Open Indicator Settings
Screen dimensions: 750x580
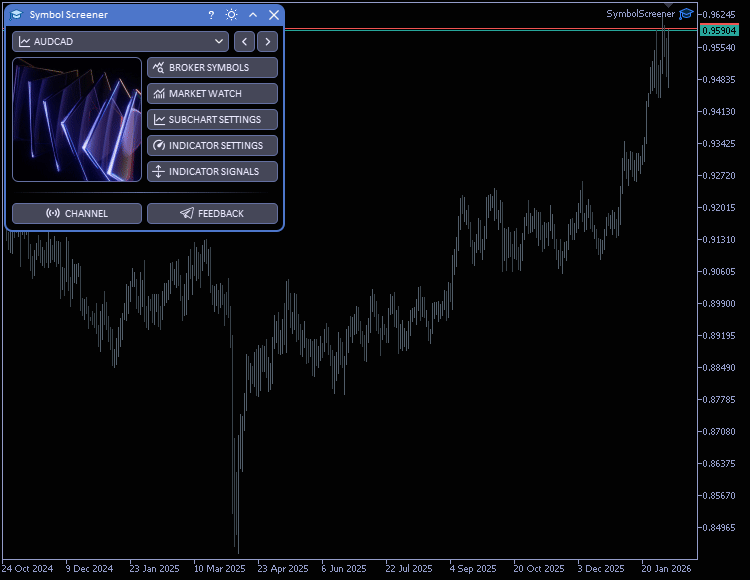pyautogui.click(x=212, y=145)
